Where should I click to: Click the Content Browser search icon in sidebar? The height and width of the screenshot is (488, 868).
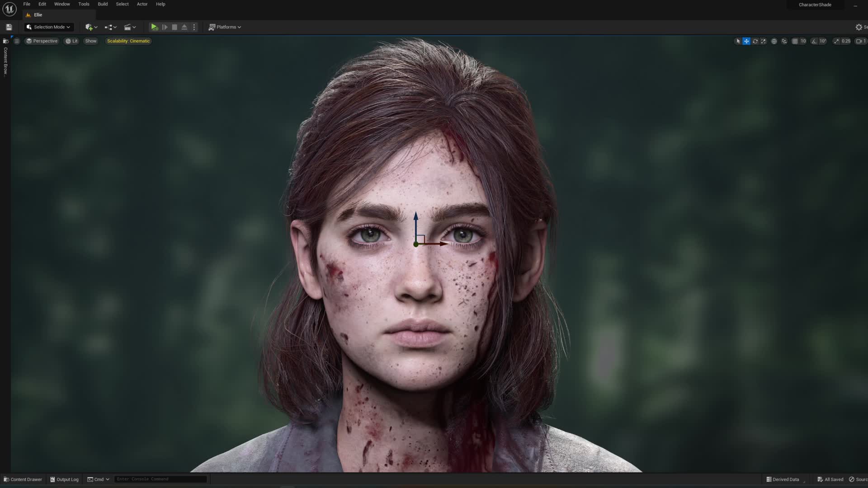pos(6,41)
